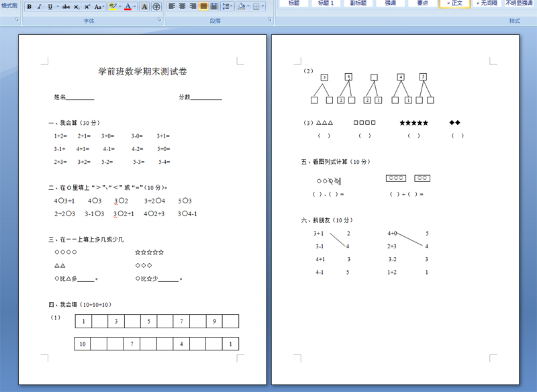Screen dimensions: 537x392
Task: Click the parentheses under the five black stars
Action: [413, 136]
